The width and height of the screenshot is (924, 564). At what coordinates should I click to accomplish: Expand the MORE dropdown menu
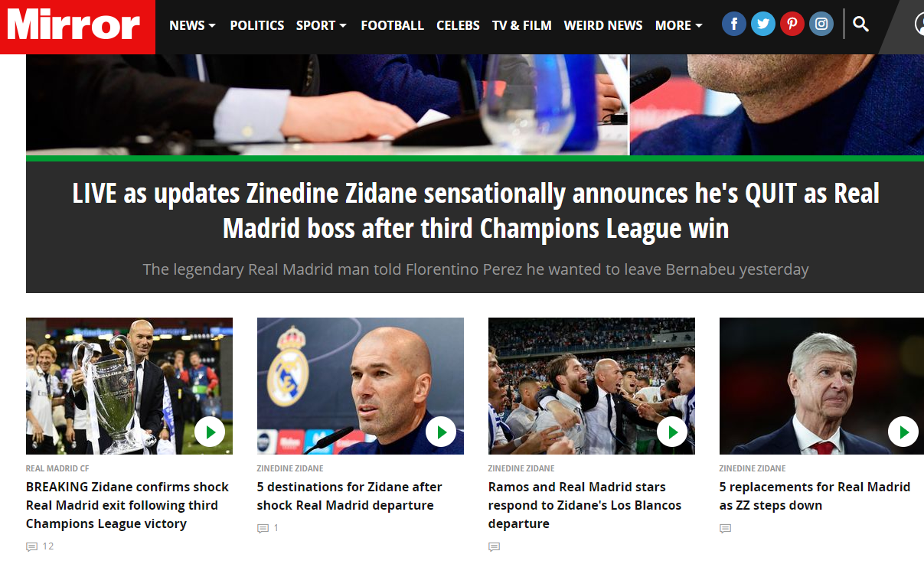pyautogui.click(x=678, y=25)
